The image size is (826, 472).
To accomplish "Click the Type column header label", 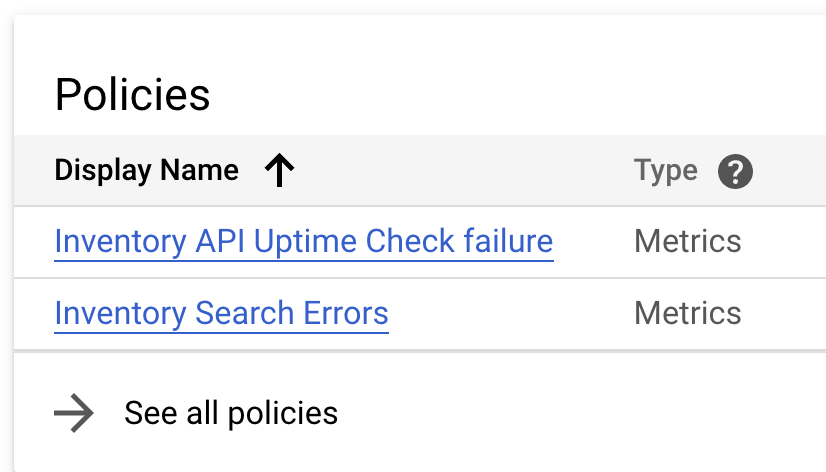I will (665, 171).
